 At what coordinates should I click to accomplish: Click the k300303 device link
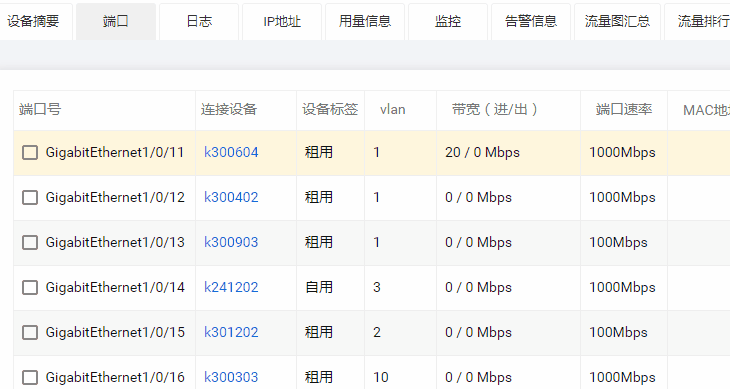[231, 377]
